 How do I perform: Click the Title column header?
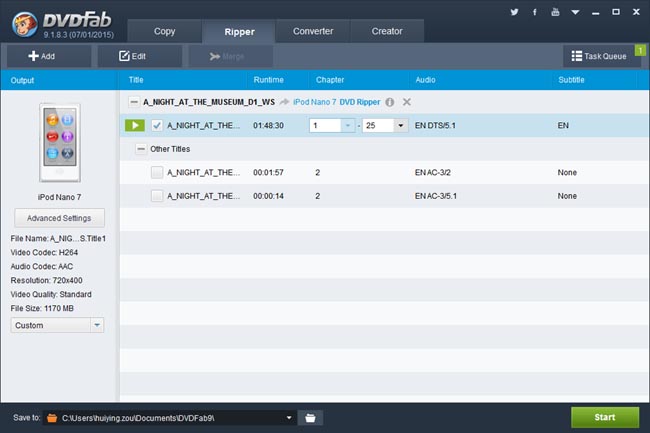(136, 80)
